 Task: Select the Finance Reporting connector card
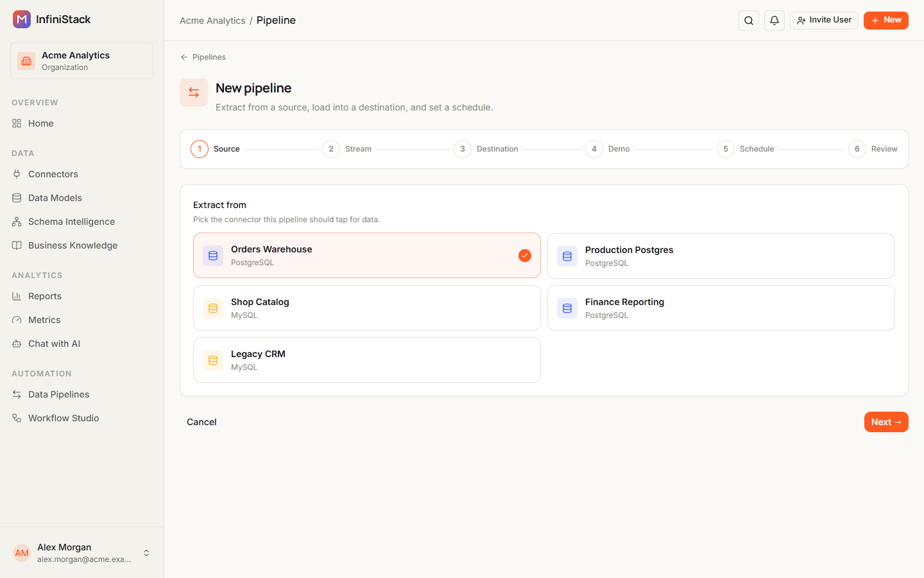point(721,308)
